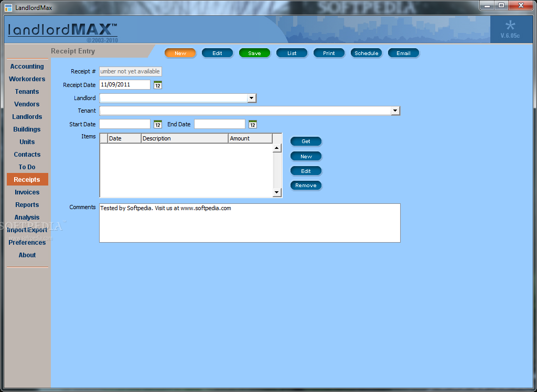Click the End Date input field
Viewport: 537px width, 392px height.
pos(220,124)
